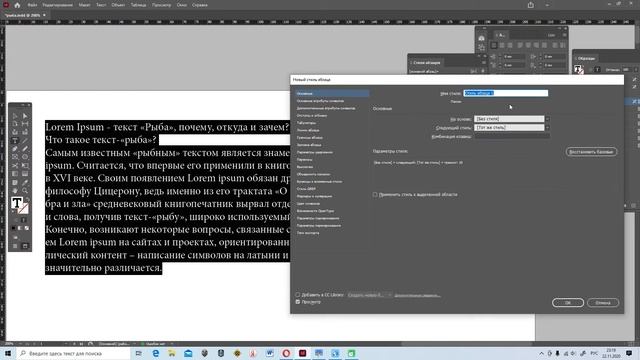Click the justify all lines icon
640x360 pixels.
coord(544,45)
